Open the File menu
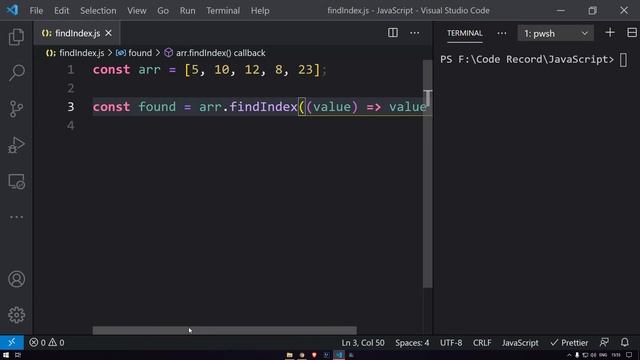The width and height of the screenshot is (640, 360). [x=36, y=11]
